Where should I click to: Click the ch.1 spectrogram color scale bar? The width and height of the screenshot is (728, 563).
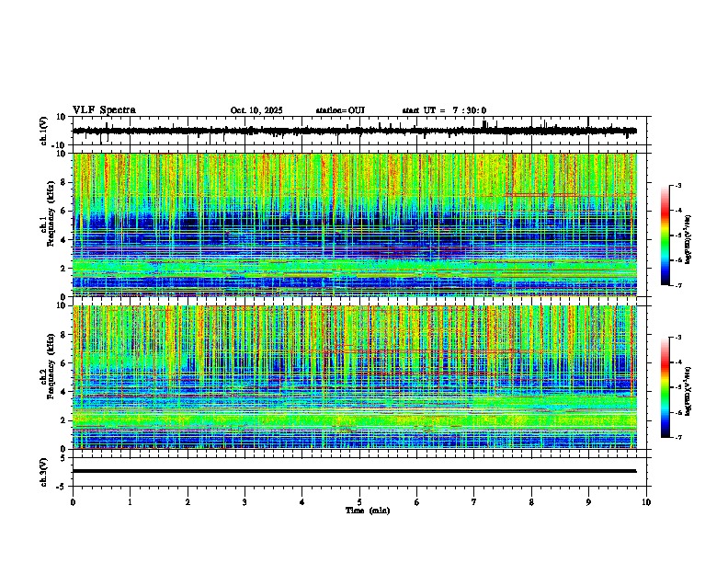[x=665, y=236]
